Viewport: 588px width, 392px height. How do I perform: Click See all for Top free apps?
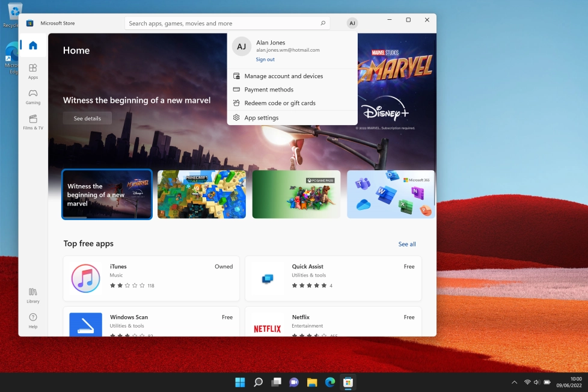(x=407, y=244)
